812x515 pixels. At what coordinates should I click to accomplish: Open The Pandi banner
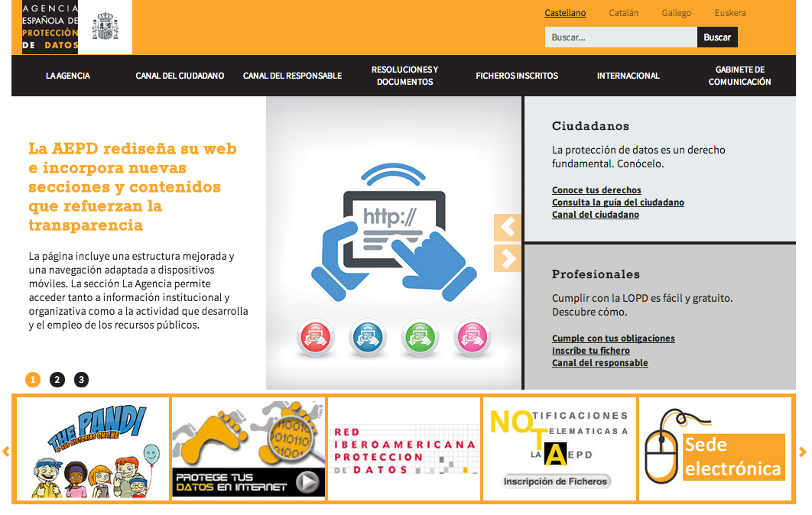(x=93, y=449)
